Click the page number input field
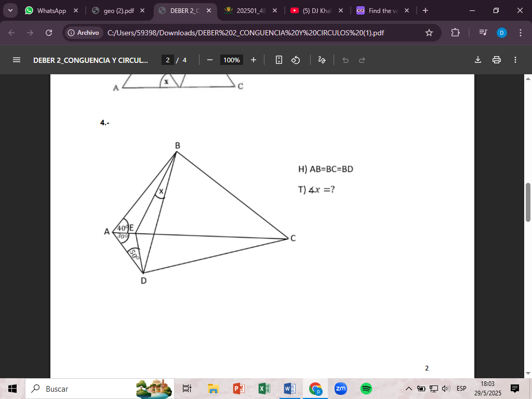Image resolution: width=532 pixels, height=399 pixels. point(167,60)
